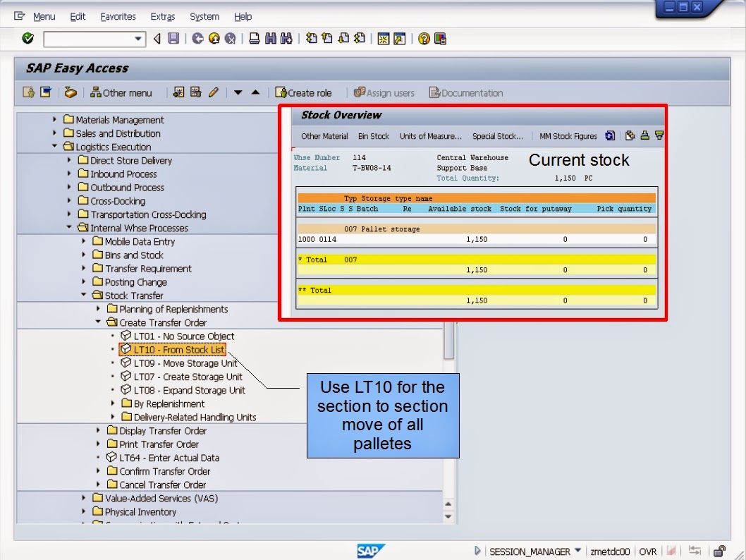Click the Move Favorites Up arrow
The height and width of the screenshot is (560, 746).
255,92
